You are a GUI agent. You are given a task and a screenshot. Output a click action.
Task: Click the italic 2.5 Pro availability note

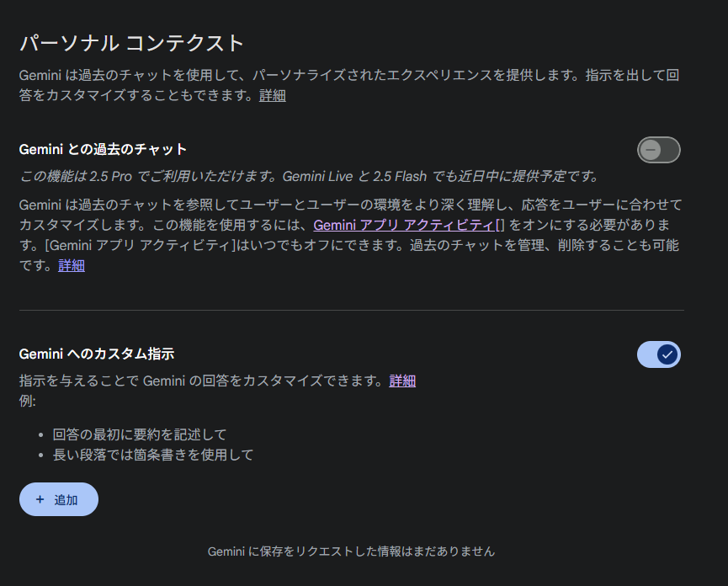[309, 177]
